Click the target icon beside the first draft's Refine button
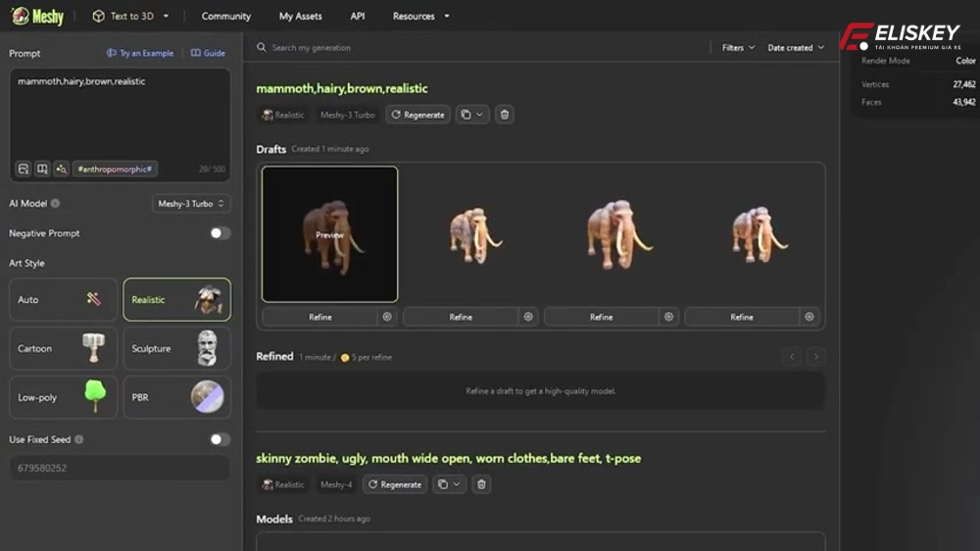Viewport: 980px width, 551px height. 387,317
